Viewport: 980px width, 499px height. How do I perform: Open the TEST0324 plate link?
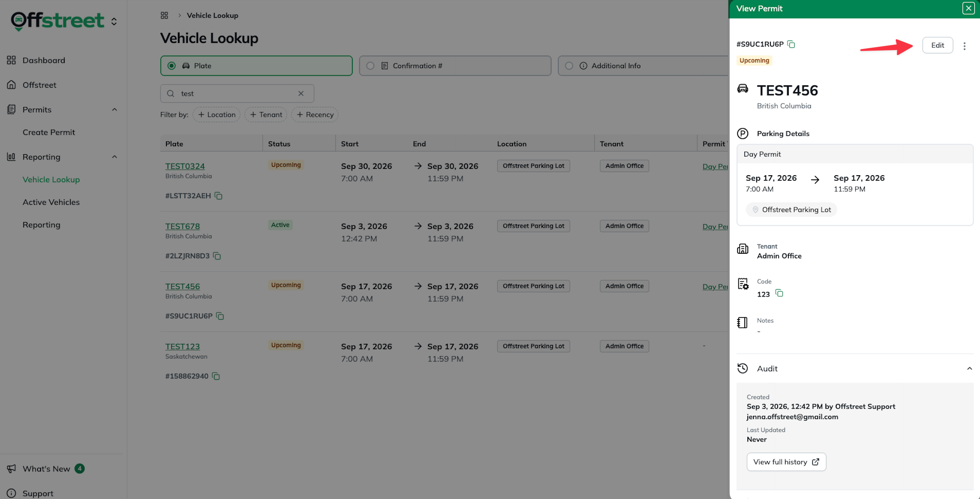coord(185,166)
